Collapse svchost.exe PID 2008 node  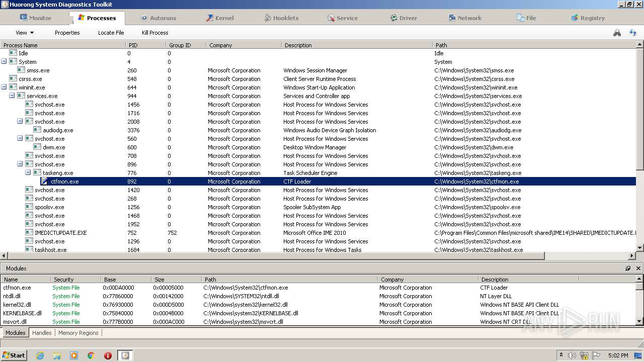[x=20, y=121]
